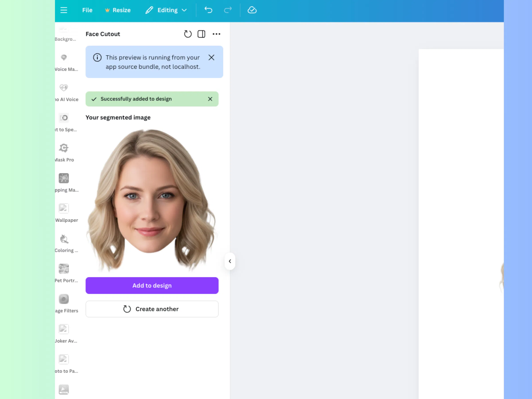Expand the Editing mode dropdown
The width and height of the screenshot is (532, 399).
coord(166,10)
